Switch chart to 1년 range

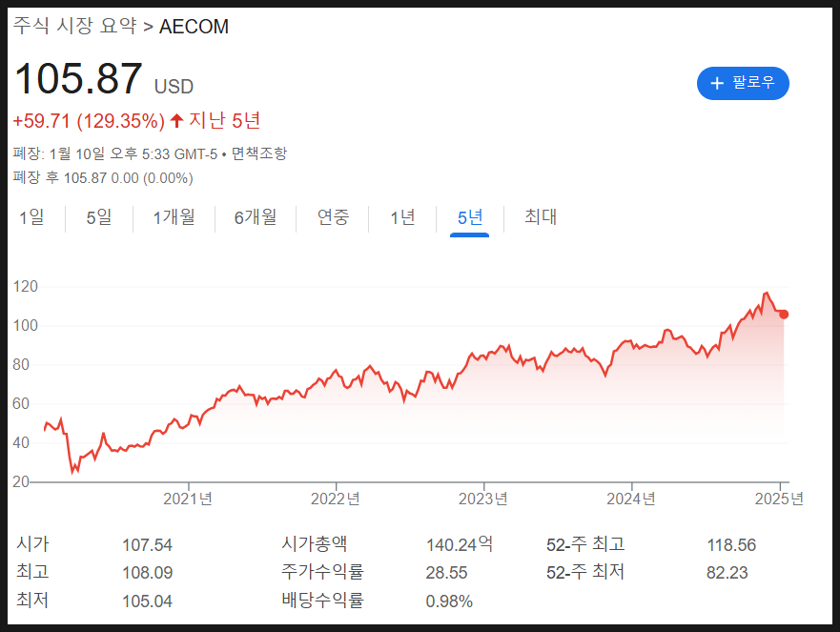coord(402,217)
